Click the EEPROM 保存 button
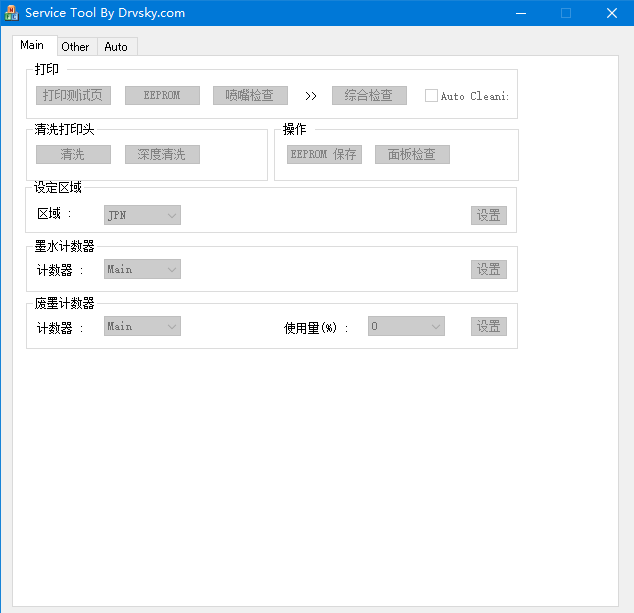The image size is (634, 613). coord(324,154)
